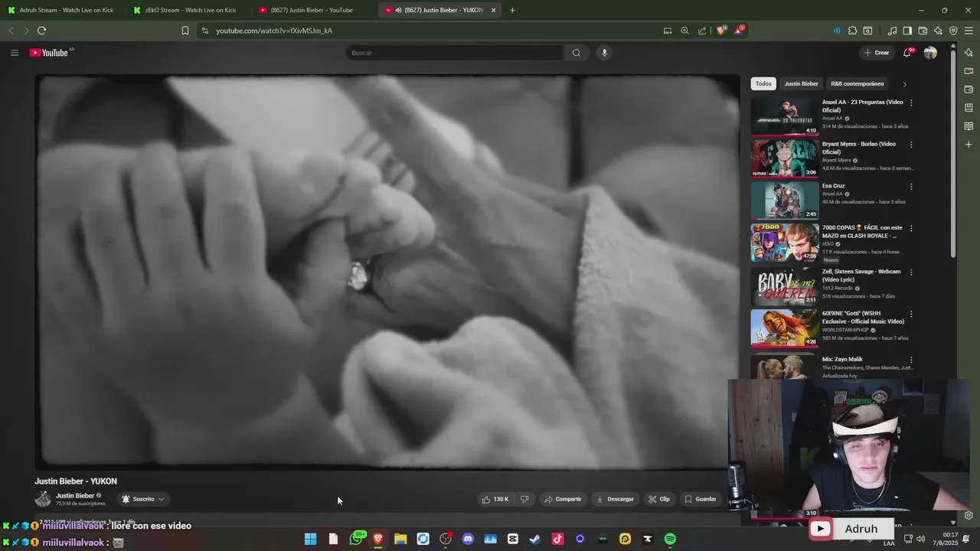Click the share page icon in address bar
The height and width of the screenshot is (551, 980).
coord(702,31)
